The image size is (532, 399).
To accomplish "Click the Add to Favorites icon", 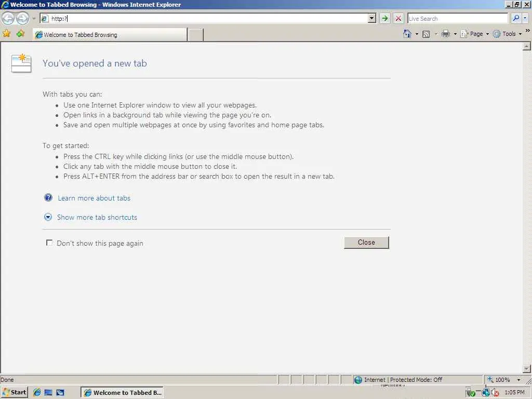I will [20, 34].
